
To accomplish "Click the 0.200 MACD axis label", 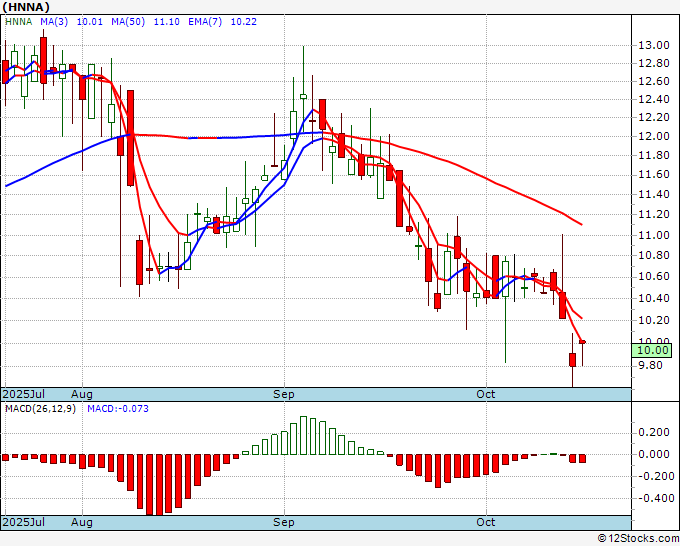I will pos(654,432).
